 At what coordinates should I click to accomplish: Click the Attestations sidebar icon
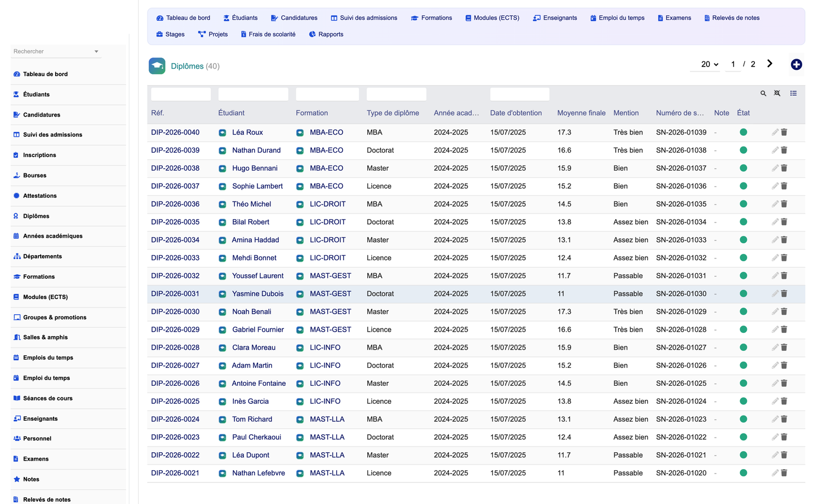16,196
